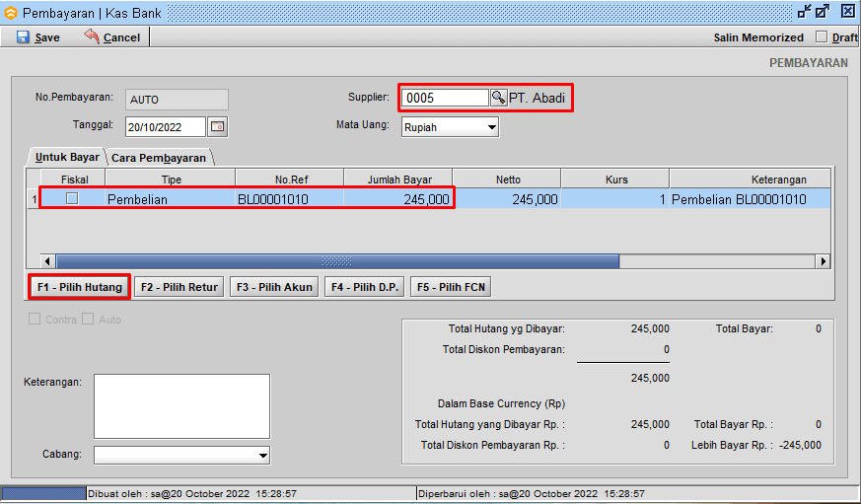The image size is (861, 504).
Task: Click the Save disk icon
Action: click(23, 37)
